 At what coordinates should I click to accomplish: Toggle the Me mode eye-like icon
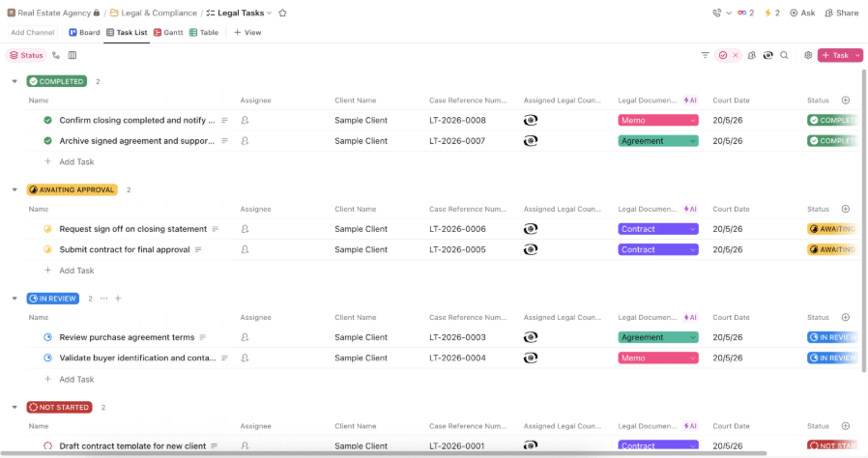pyautogui.click(x=767, y=55)
